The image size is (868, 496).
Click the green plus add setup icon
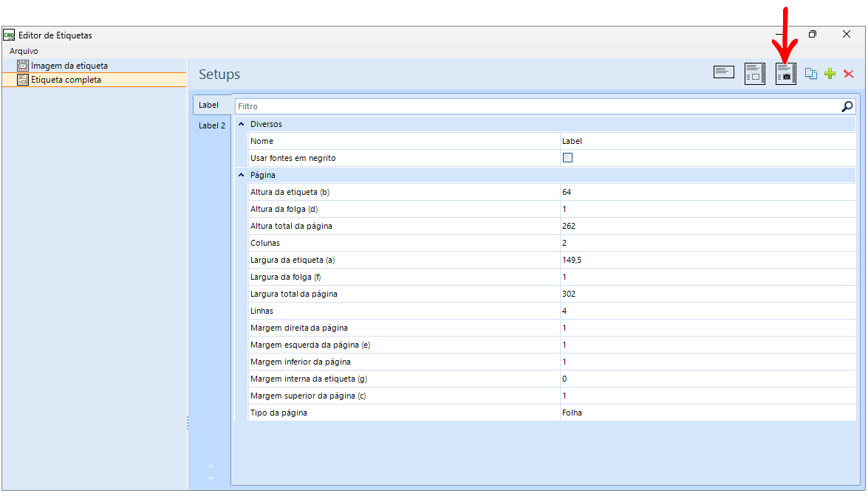[x=830, y=74]
